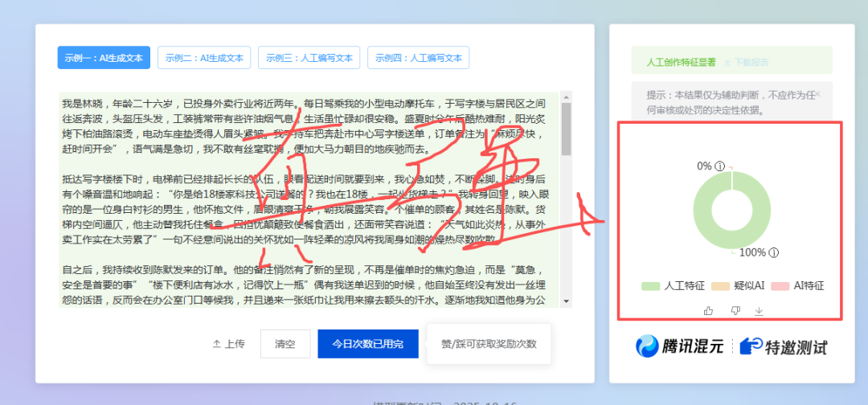
Task: Click the thumbs-down icon below the chart
Action: [x=734, y=310]
